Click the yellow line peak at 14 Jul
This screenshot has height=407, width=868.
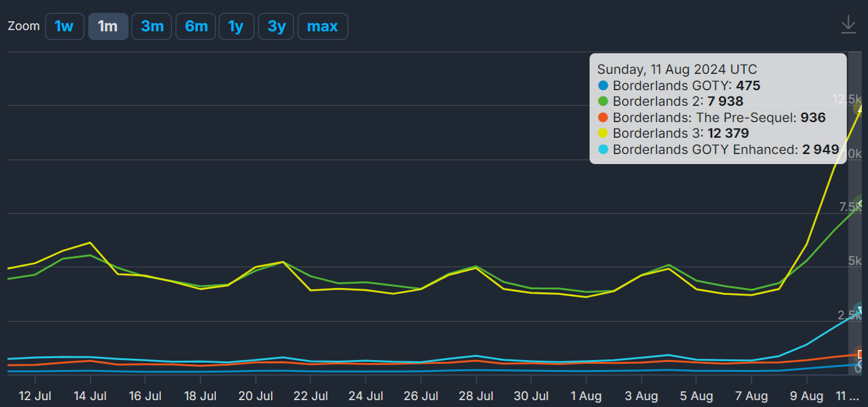[90, 242]
